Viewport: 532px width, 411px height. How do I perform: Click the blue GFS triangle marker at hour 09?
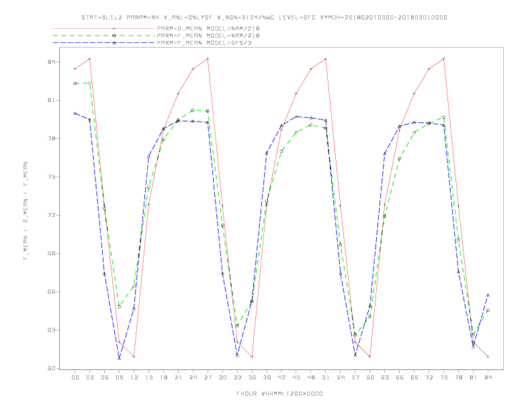click(x=119, y=359)
